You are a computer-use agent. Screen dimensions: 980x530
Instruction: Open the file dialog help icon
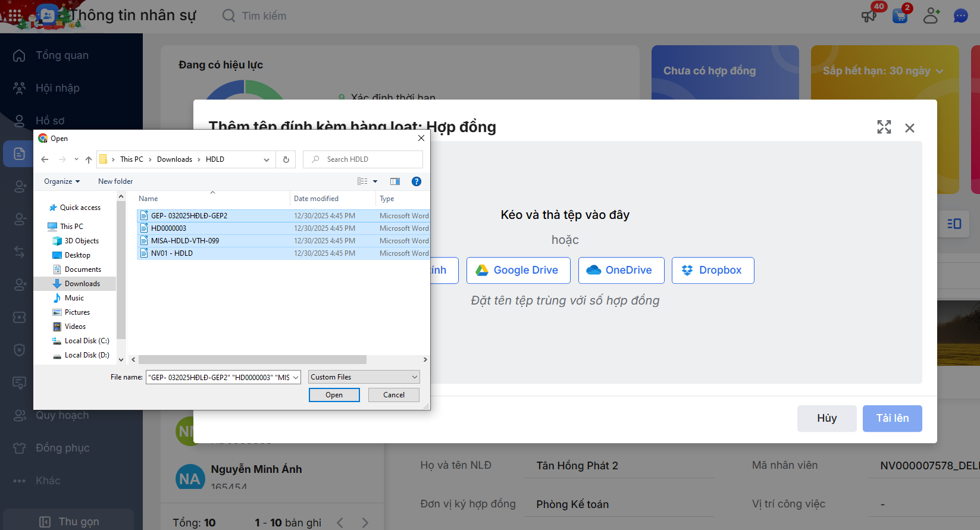417,181
